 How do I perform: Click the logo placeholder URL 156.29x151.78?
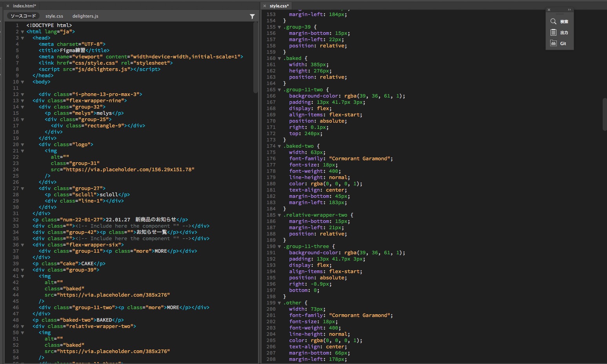[128, 170]
